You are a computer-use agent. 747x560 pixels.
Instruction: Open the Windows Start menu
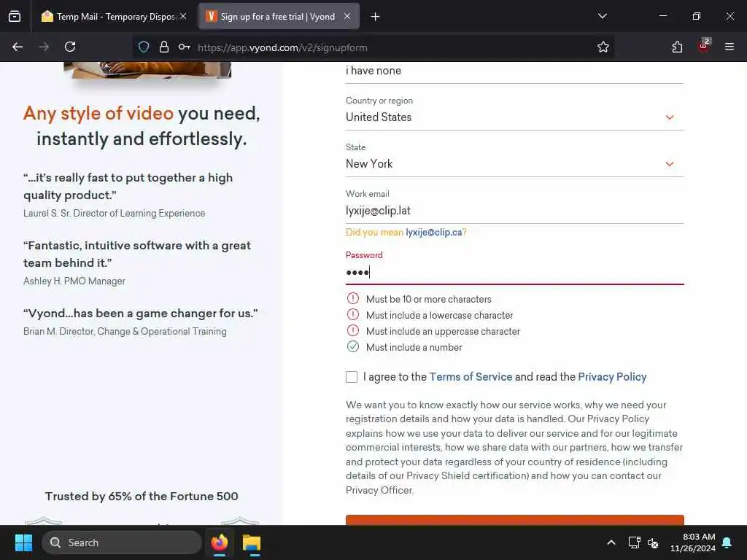tap(23, 542)
